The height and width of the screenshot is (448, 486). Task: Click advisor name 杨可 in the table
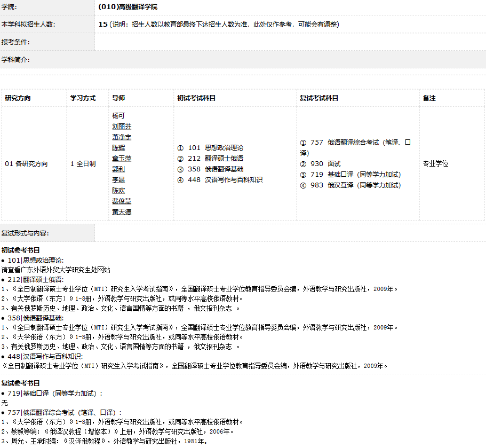[118, 116]
